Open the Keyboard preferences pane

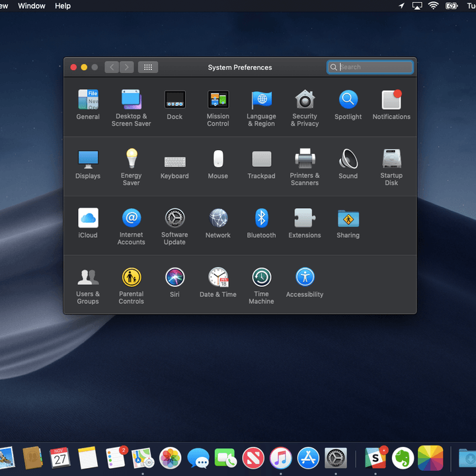(175, 167)
